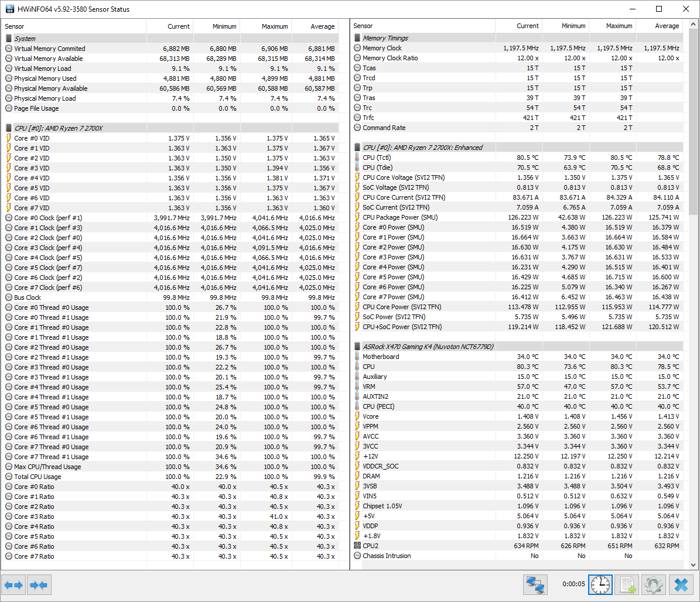Select the Physical Memory Used row
The height and width of the screenshot is (602, 700).
[x=170, y=78]
